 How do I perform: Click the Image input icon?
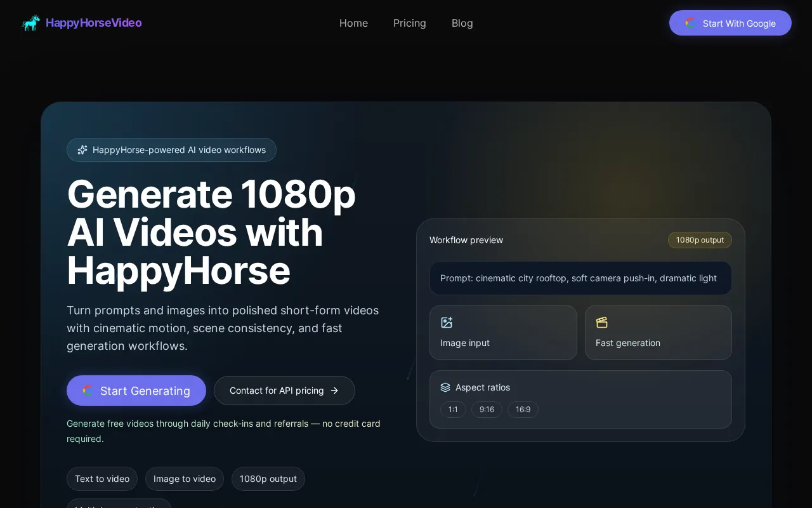(x=447, y=323)
